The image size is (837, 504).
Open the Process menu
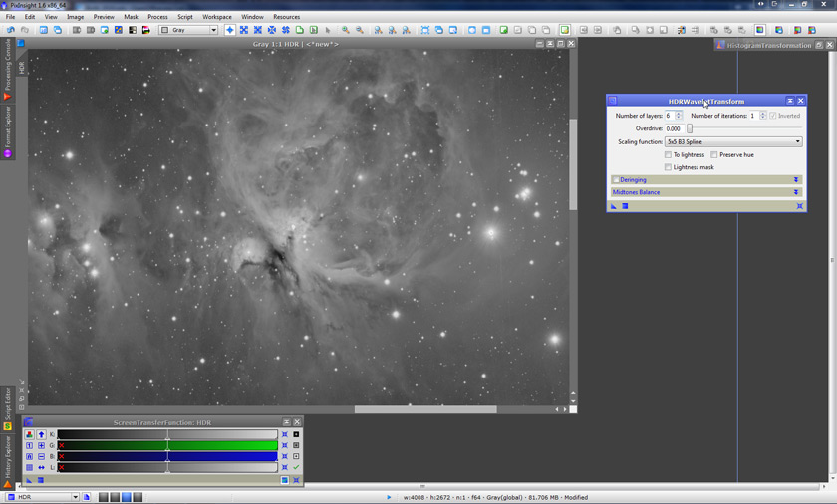(x=157, y=17)
